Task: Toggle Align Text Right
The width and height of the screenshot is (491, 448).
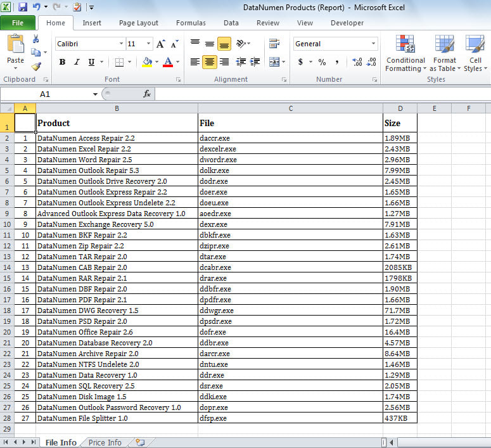Action: point(224,61)
